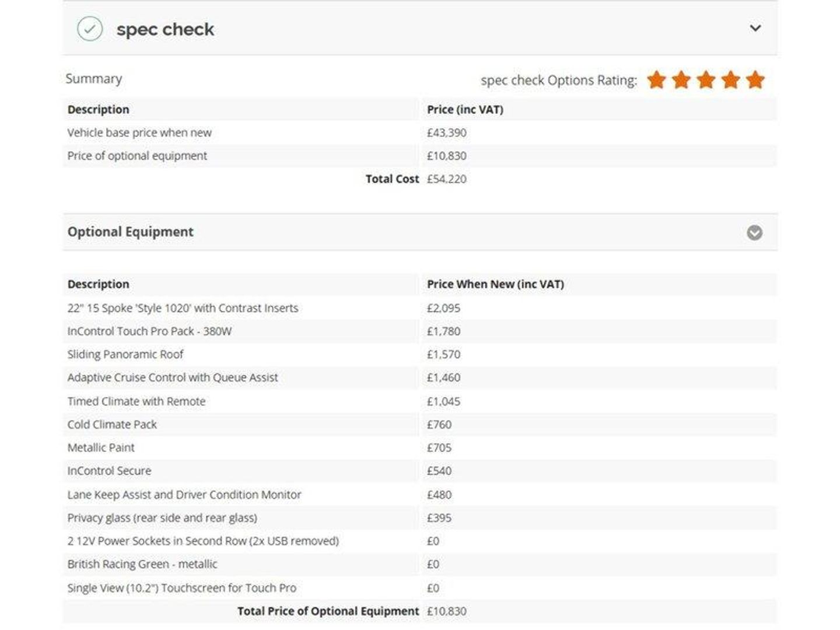The height and width of the screenshot is (630, 840).
Task: Click the Optional Equipment header bar
Action: click(x=420, y=232)
